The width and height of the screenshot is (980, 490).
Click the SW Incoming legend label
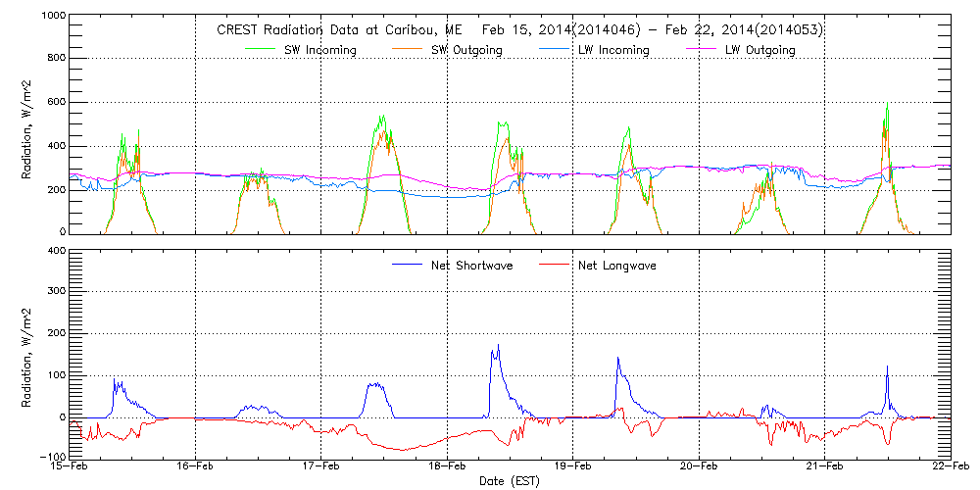point(320,50)
